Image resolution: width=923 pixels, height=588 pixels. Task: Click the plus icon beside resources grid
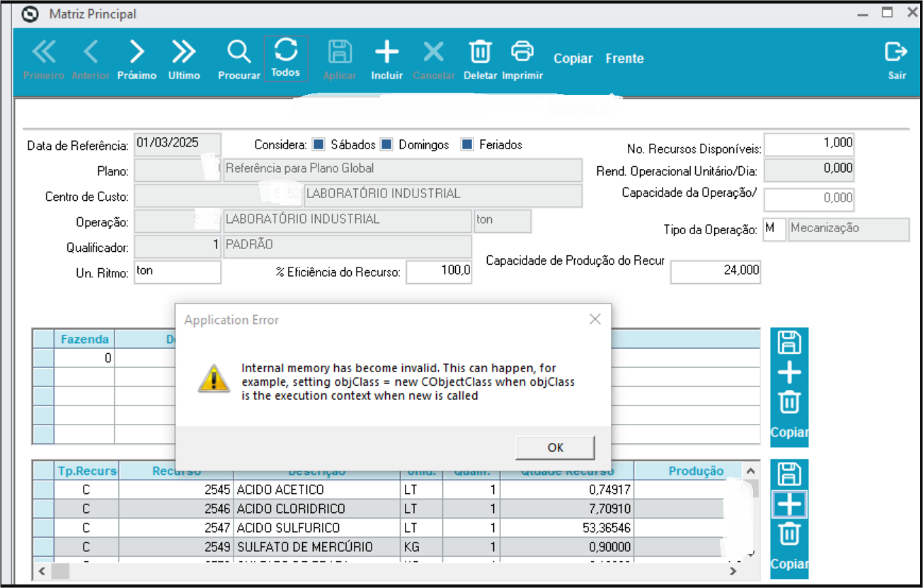click(789, 505)
